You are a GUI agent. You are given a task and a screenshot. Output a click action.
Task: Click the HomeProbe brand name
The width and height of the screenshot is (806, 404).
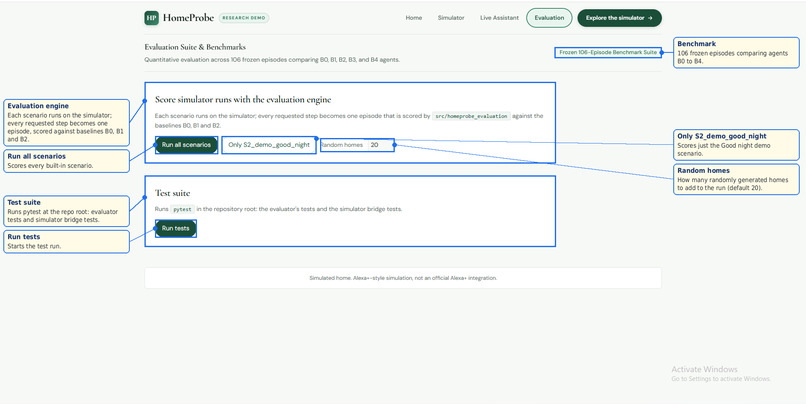(x=188, y=18)
